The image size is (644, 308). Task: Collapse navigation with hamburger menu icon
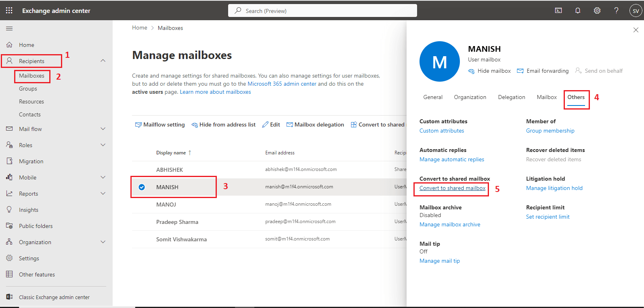pos(9,28)
